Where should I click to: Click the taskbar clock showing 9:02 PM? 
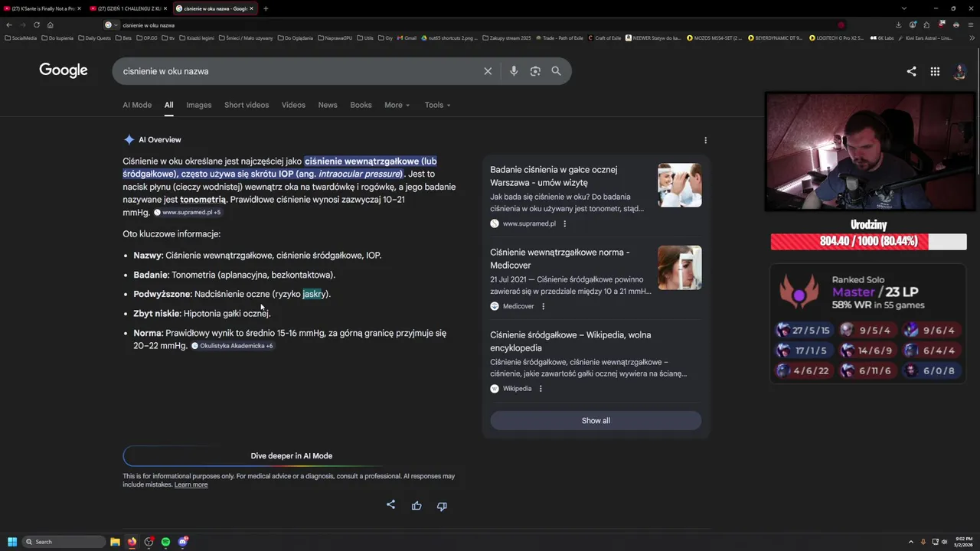point(962,542)
